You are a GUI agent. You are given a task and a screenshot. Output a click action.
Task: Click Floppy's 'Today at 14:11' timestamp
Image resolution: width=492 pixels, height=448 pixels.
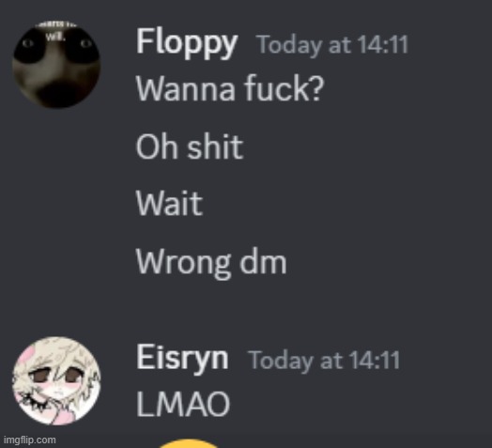tap(332, 45)
